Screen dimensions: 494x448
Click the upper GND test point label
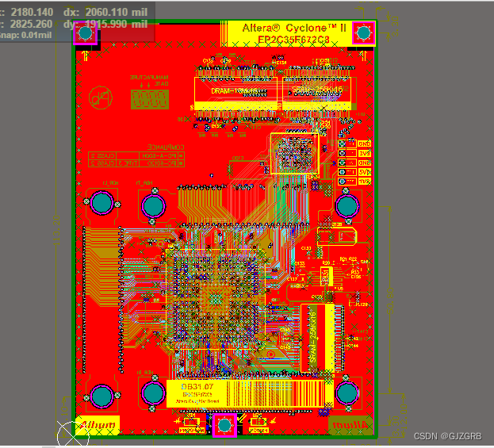[x=364, y=144]
